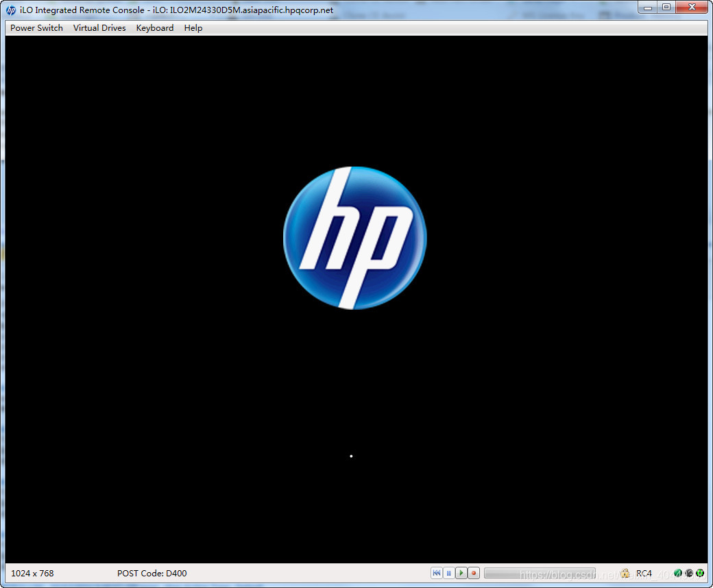Click the green power status icon
713x588 pixels.
pyautogui.click(x=700, y=573)
